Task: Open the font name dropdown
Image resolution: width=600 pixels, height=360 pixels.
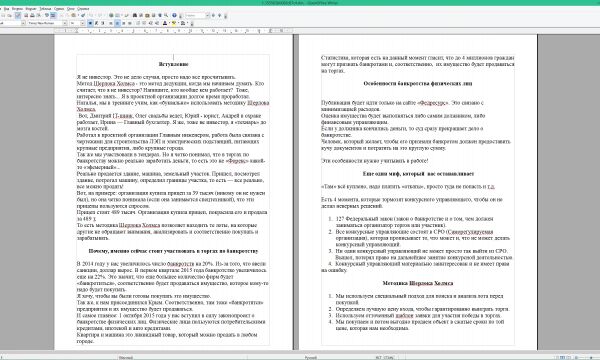Action: click(65, 23)
